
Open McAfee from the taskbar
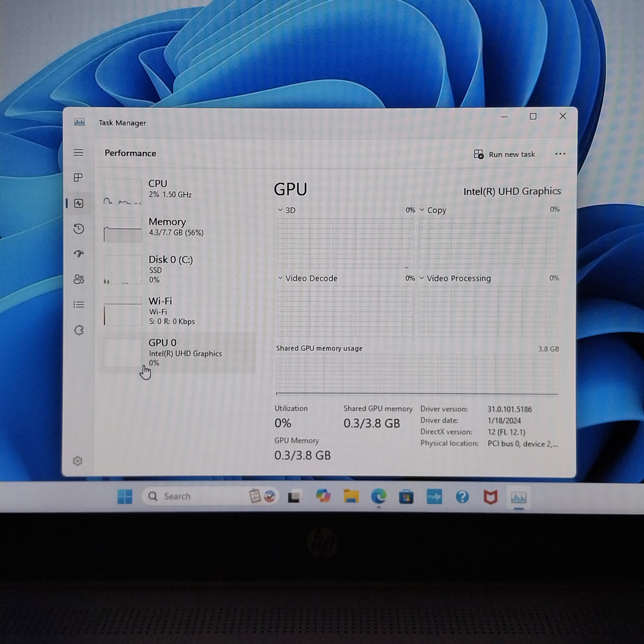coord(490,497)
